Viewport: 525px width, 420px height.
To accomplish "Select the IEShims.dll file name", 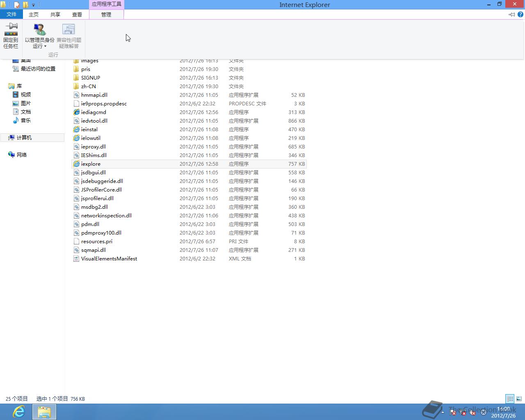I will point(94,155).
